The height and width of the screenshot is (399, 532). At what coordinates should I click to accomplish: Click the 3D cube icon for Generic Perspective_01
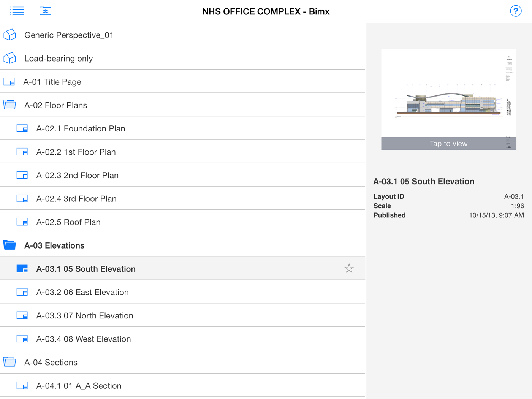pos(10,35)
